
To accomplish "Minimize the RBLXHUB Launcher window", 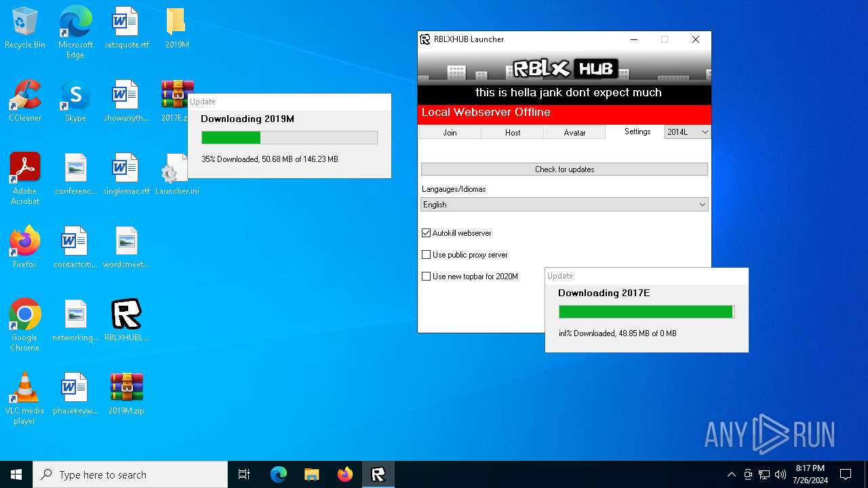I will pyautogui.click(x=634, y=39).
